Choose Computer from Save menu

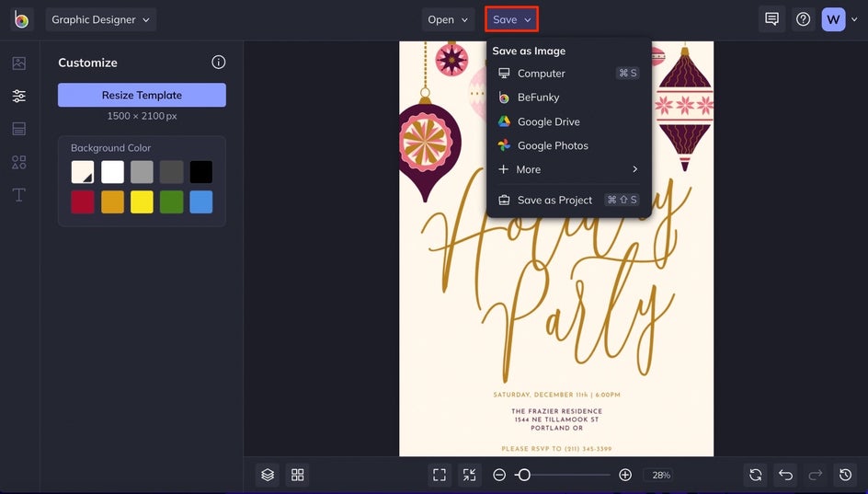click(x=542, y=74)
